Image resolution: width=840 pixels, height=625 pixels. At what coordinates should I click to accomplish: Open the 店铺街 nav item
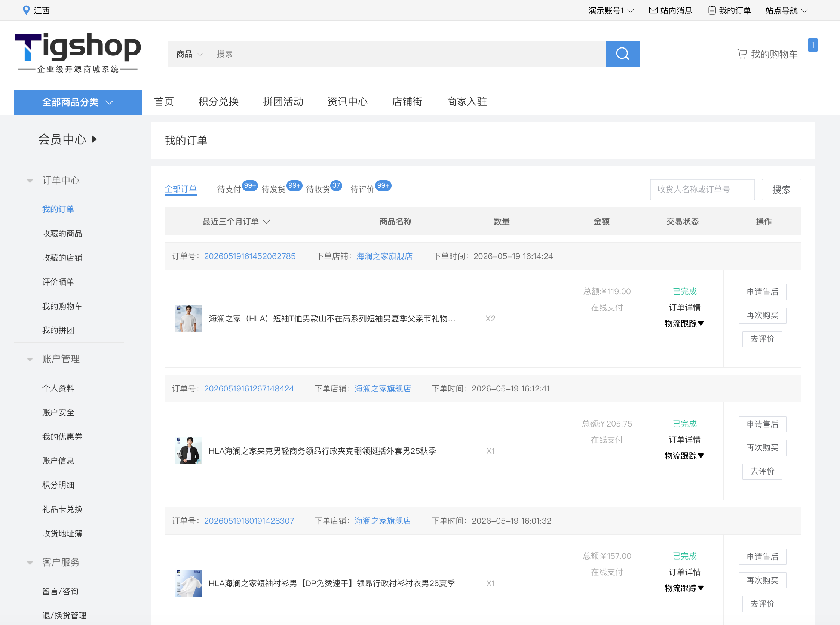coord(407,102)
